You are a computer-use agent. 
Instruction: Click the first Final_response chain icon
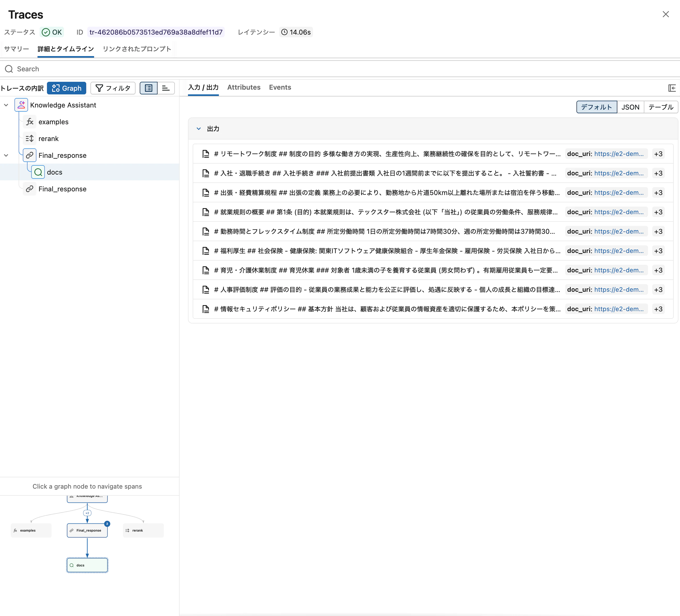click(30, 155)
